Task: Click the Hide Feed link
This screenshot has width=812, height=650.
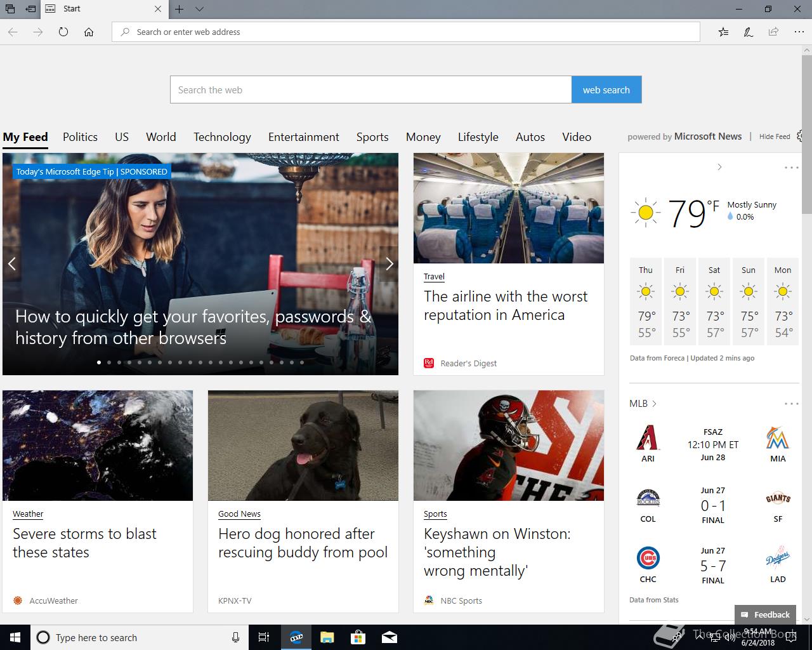Action: [x=775, y=136]
